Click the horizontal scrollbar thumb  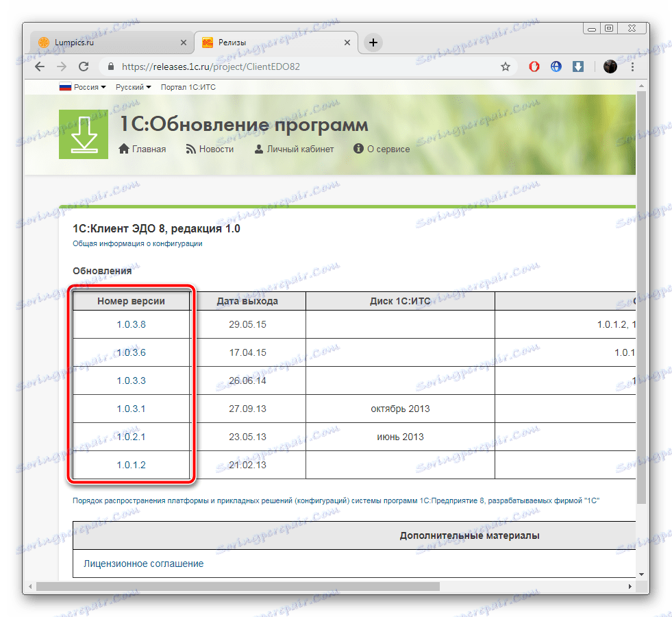(x=238, y=586)
